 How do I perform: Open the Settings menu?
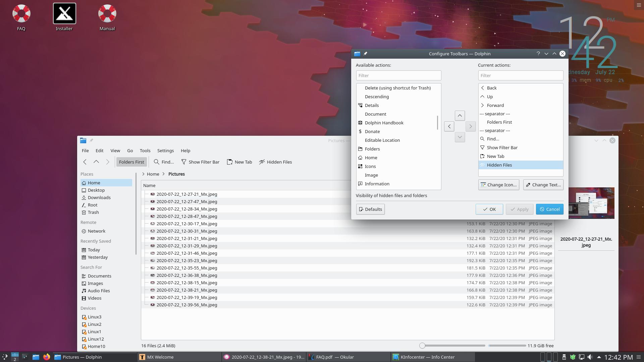(165, 150)
